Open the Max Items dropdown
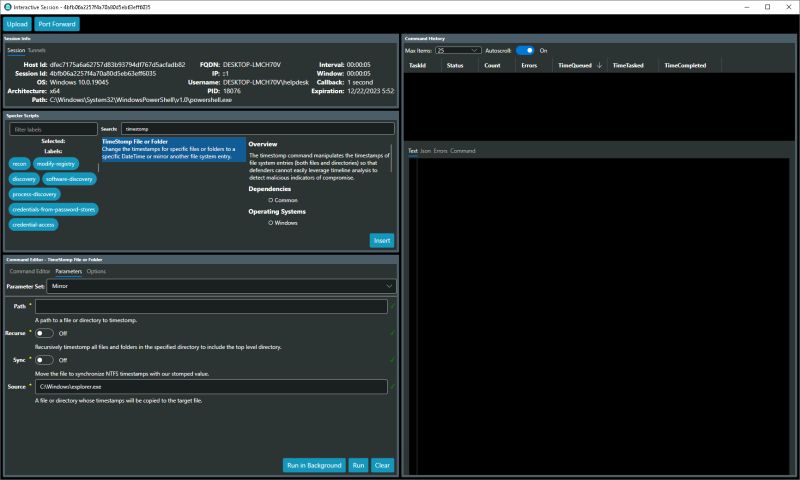800x480 pixels. 458,50
